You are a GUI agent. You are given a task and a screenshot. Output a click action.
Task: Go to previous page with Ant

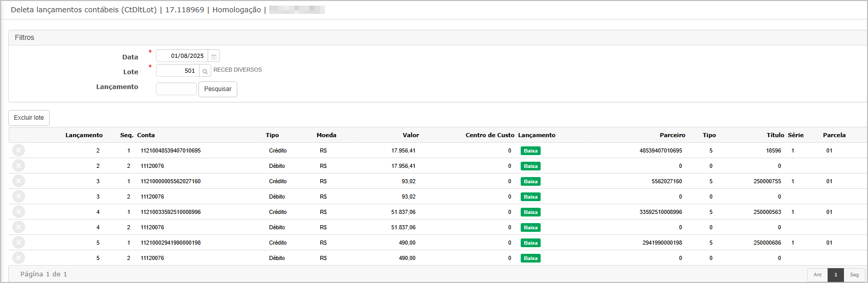pos(817,275)
